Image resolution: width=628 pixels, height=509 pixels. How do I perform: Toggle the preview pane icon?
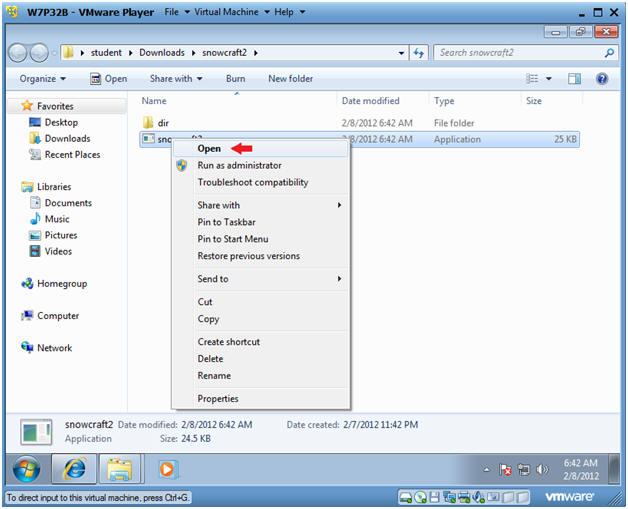coord(574,78)
